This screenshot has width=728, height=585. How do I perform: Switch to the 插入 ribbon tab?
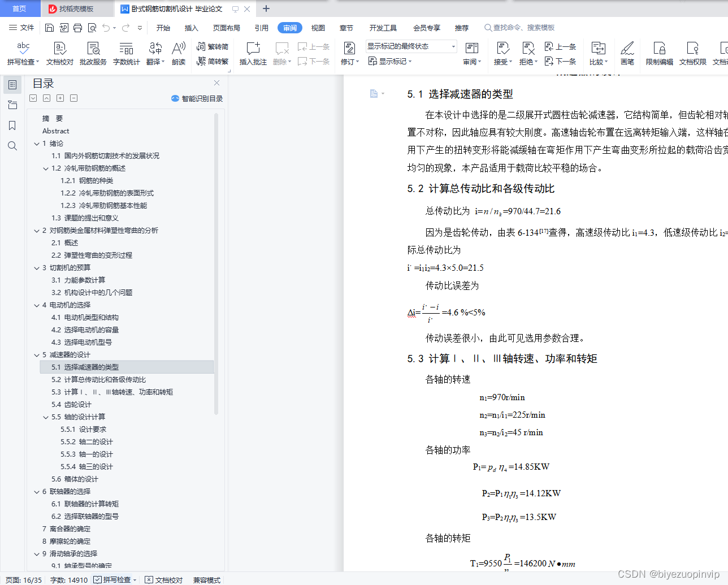[192, 28]
